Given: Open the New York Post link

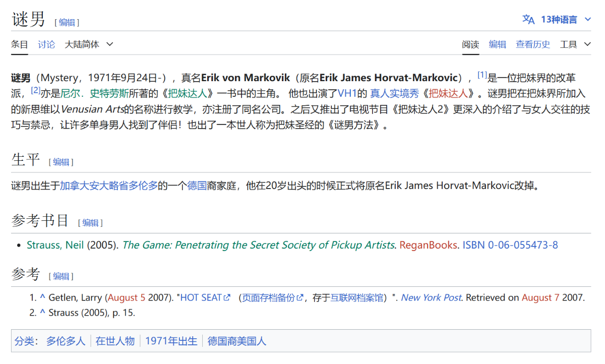Looking at the screenshot, I should tap(431, 297).
